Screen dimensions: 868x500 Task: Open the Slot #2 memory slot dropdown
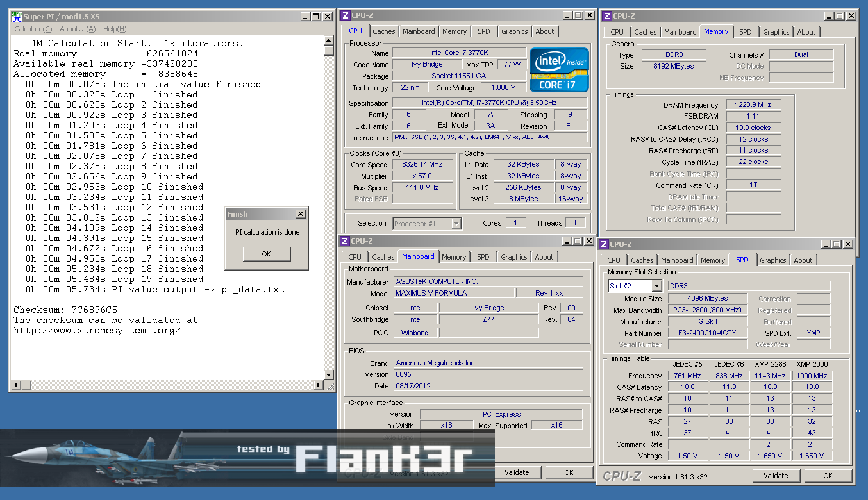657,286
